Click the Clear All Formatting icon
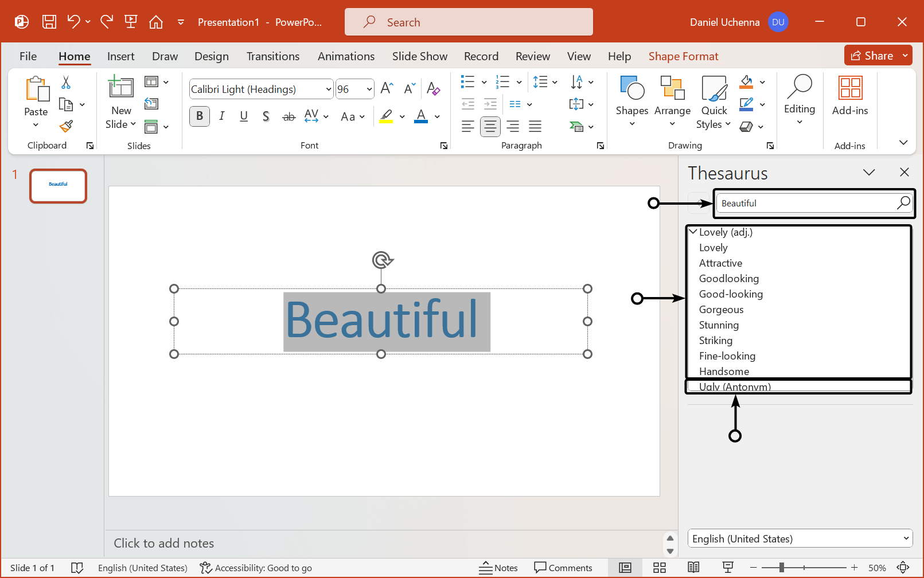Screen dimensions: 924x578 [x=433, y=89]
